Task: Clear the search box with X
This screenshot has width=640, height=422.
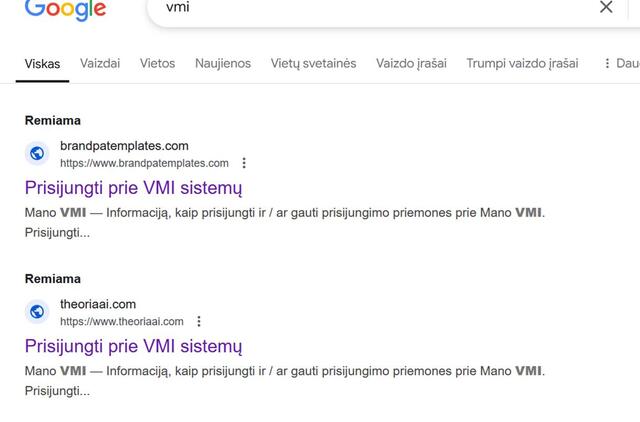Action: (606, 8)
